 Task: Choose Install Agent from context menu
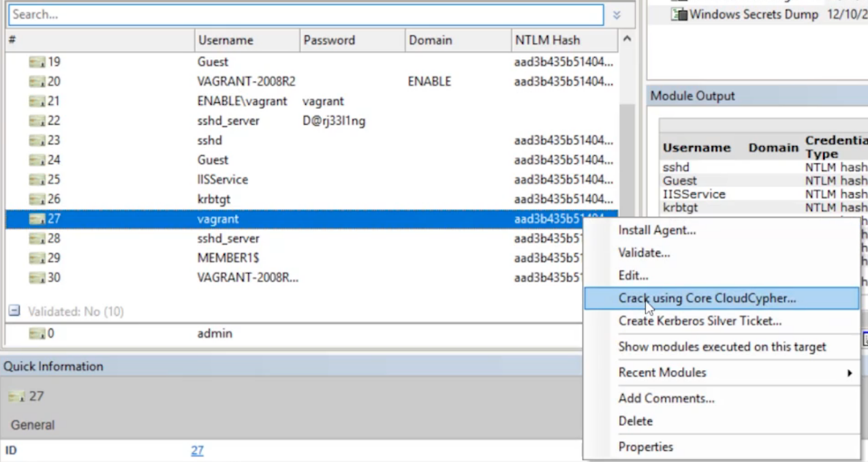point(657,230)
